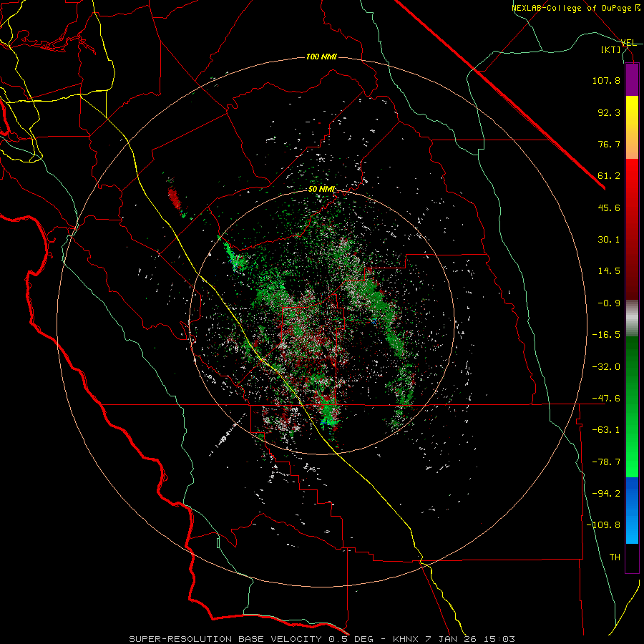Click the [KT] units label
Screen dimensions: 644x644
(x=611, y=49)
